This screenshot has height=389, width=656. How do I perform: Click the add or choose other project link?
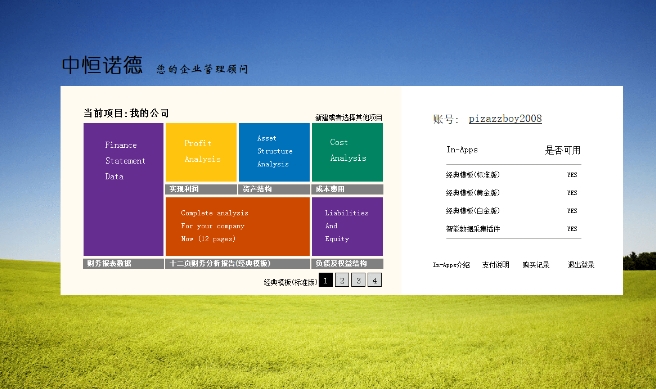click(x=348, y=118)
